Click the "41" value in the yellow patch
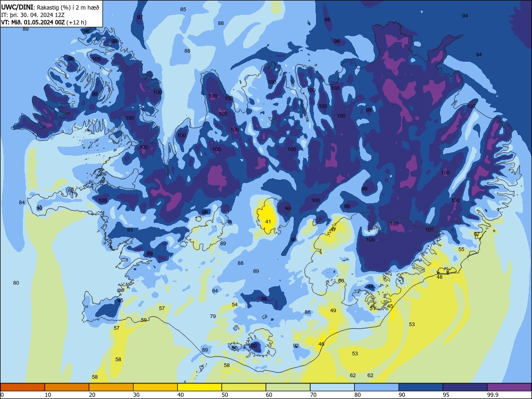Screen dimensions: 532x399 [x=268, y=221]
